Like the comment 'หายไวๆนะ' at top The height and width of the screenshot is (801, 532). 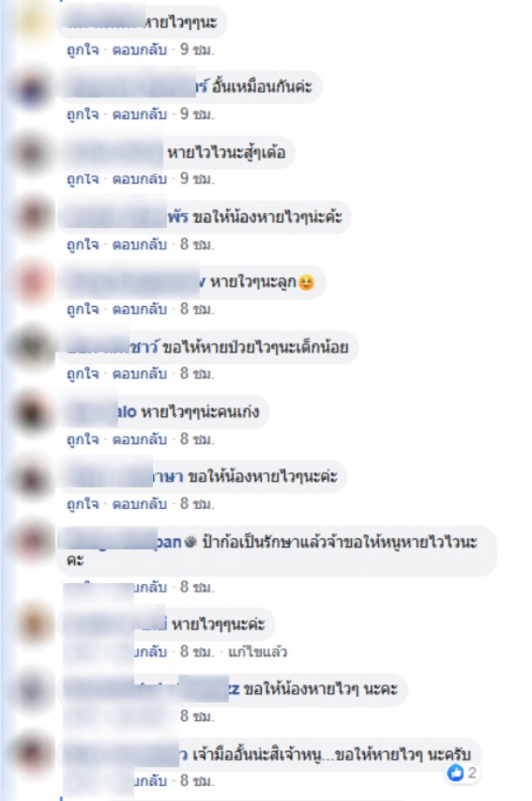point(83,50)
